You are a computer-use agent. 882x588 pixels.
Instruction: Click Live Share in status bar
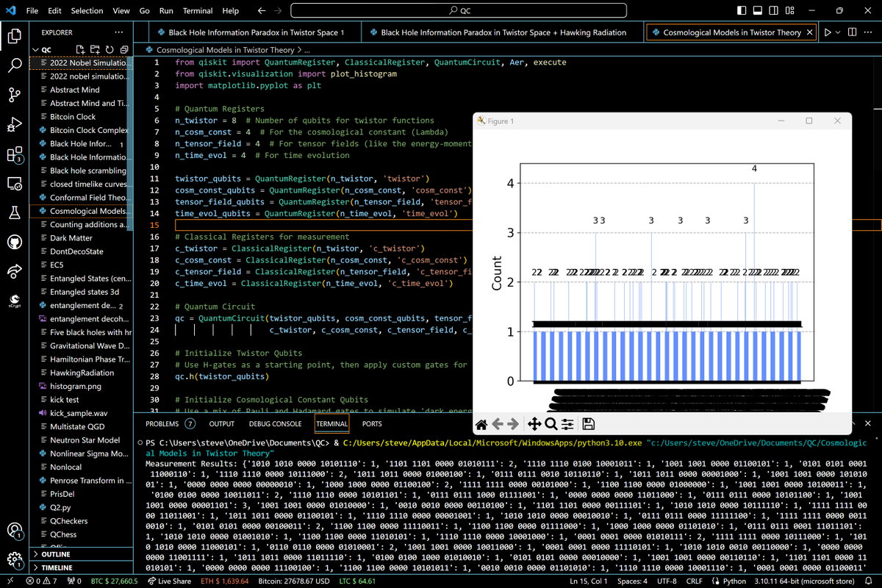(170, 581)
